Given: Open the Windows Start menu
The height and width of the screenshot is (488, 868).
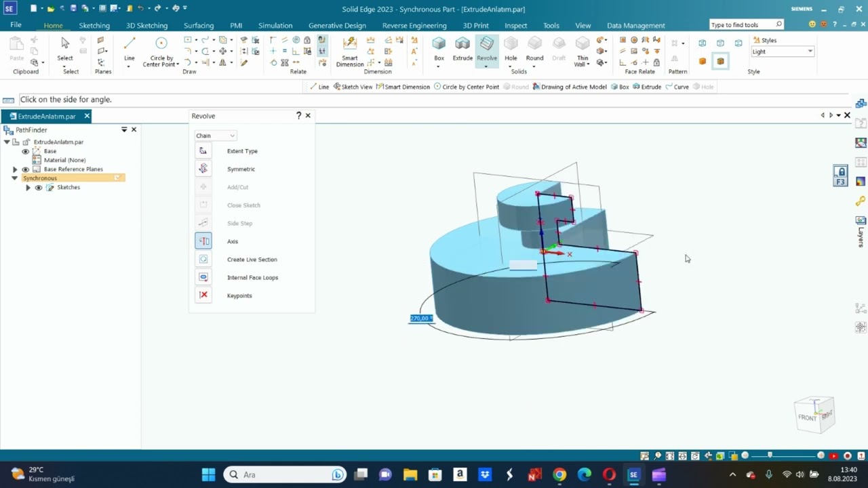Looking at the screenshot, I should (x=208, y=474).
